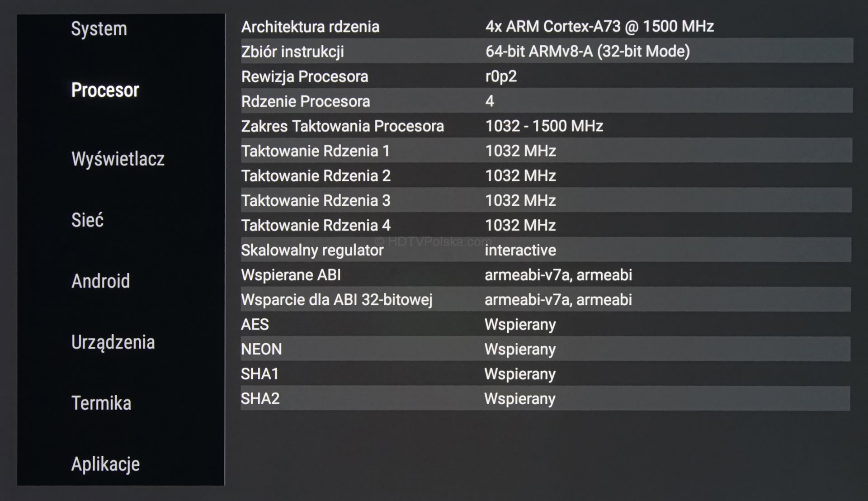
Task: Go to the Android section
Action: click(100, 281)
